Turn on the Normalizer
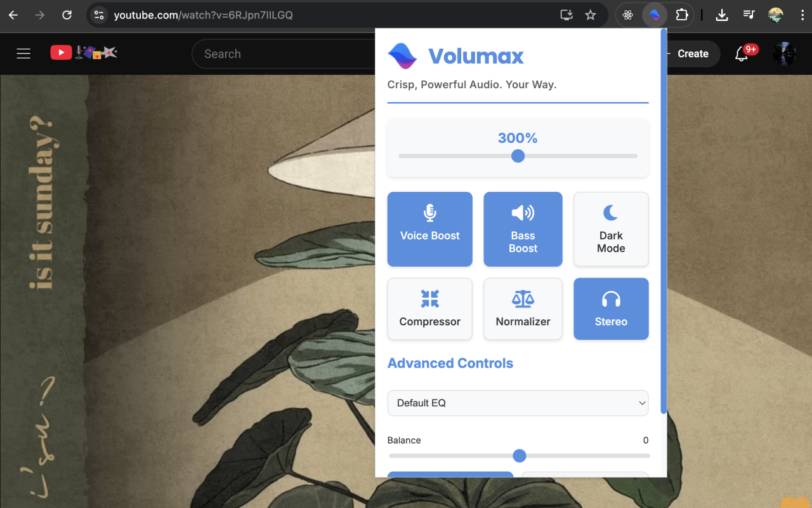 [523, 309]
